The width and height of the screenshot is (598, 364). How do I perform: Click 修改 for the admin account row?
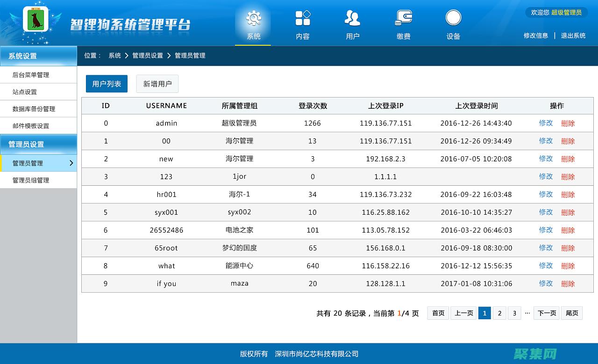point(546,123)
